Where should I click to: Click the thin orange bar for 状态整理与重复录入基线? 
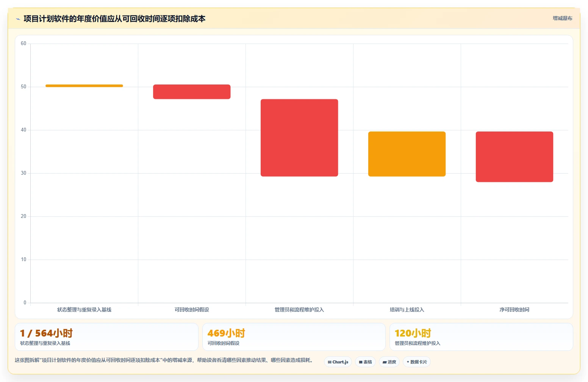(x=84, y=86)
